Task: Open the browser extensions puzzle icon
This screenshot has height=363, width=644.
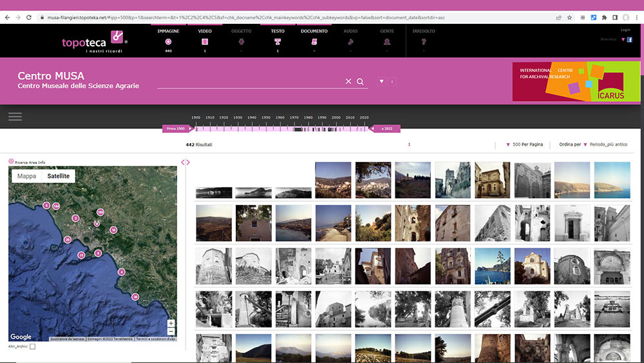Action: pyautogui.click(x=604, y=17)
